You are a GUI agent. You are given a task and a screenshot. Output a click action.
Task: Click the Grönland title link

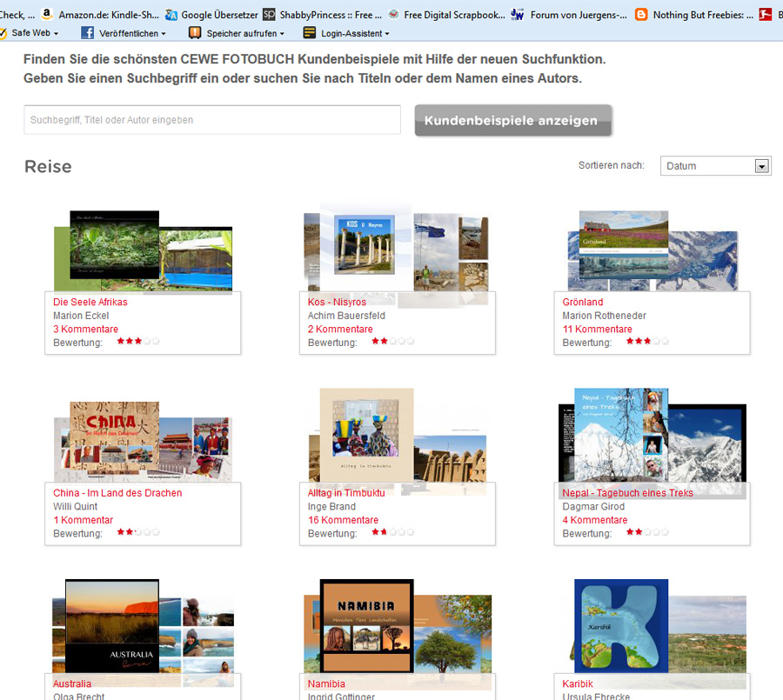pos(583,302)
